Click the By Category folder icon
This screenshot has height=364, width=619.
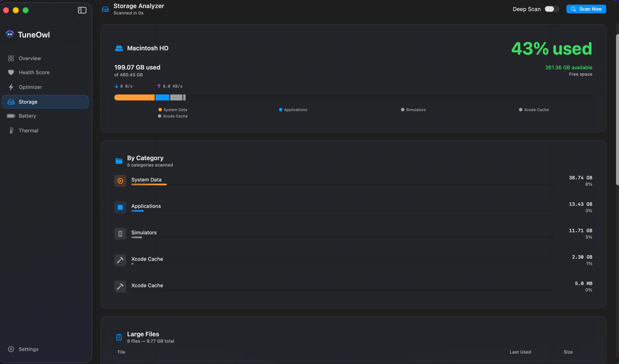119,161
